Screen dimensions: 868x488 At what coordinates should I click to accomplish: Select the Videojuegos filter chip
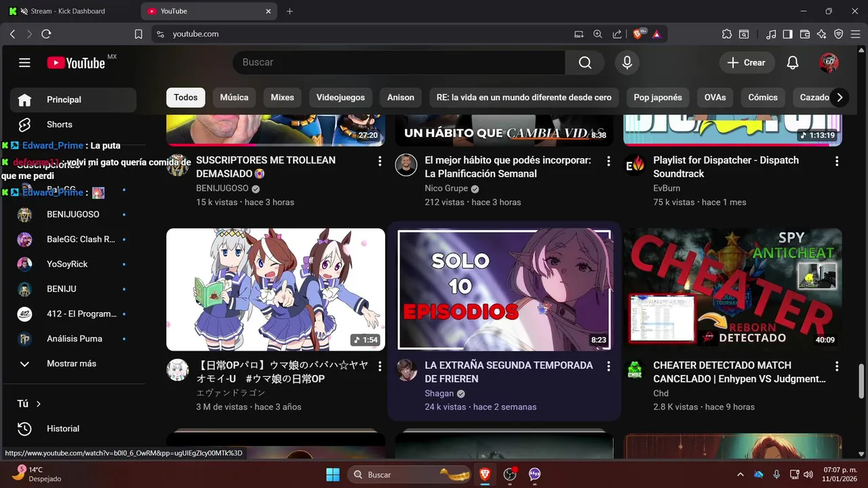pos(340,98)
